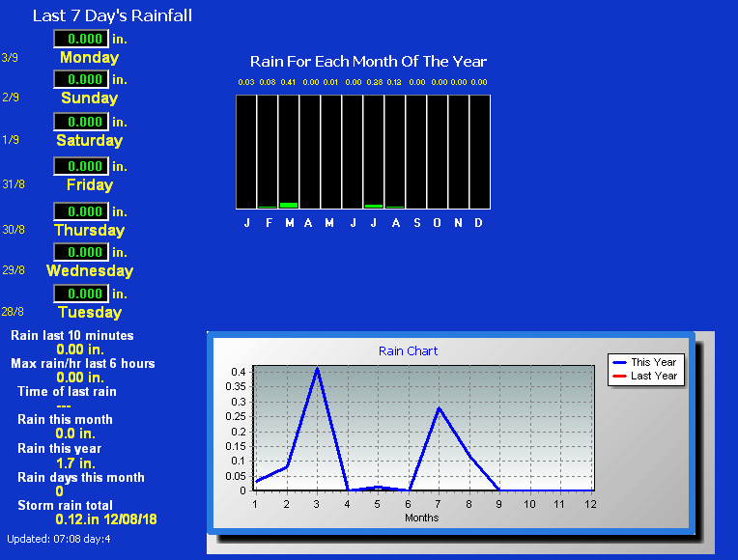Click the Wednesday rainfall value box
Viewport: 738px width, 560px height.
pyautogui.click(x=80, y=252)
